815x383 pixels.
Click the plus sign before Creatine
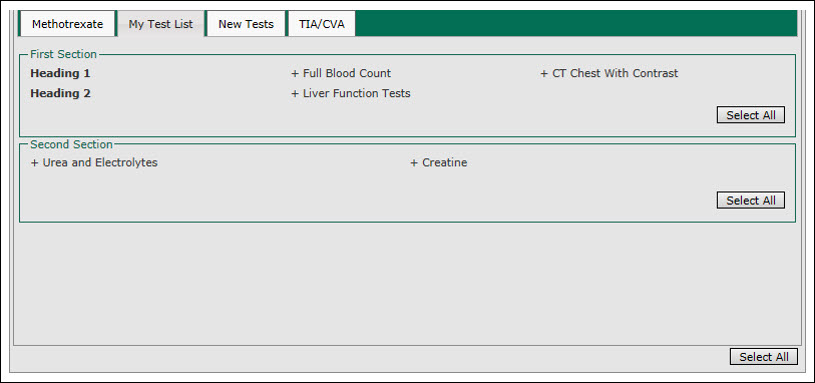point(414,163)
